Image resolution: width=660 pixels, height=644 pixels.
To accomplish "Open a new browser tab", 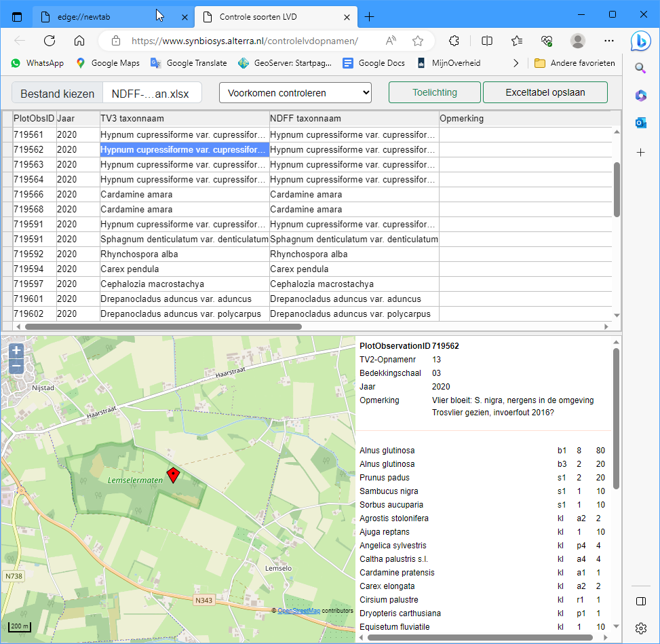I will coord(369,16).
